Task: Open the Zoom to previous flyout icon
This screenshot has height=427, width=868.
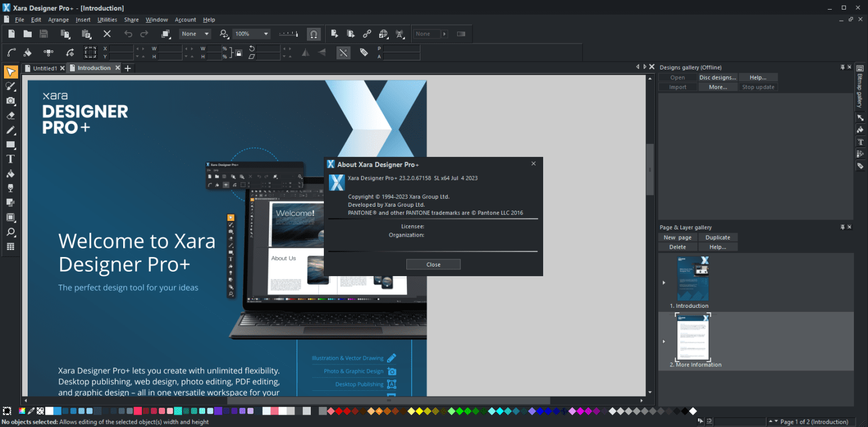Action: [x=224, y=34]
